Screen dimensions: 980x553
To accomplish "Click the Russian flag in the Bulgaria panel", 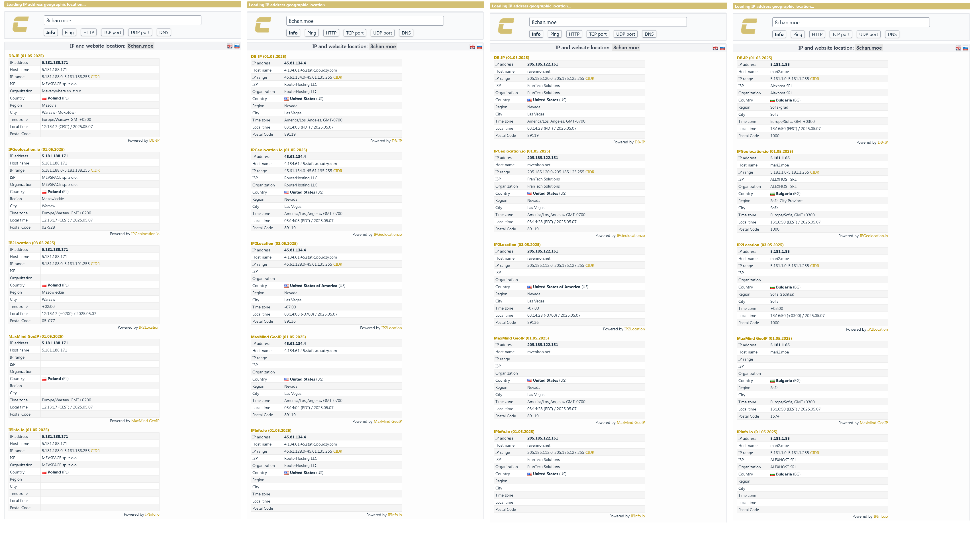I will (965, 48).
